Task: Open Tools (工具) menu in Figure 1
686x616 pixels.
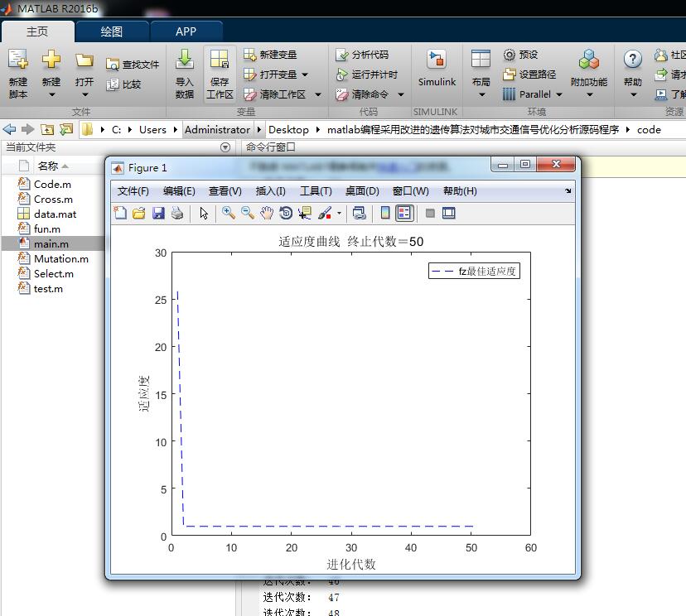Action: (x=316, y=191)
